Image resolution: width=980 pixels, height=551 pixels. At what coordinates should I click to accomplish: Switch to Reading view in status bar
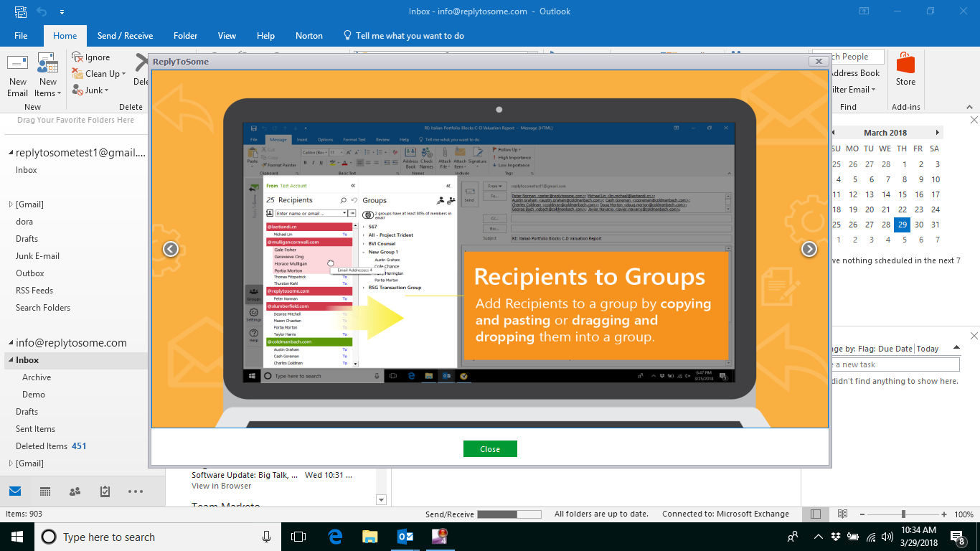(x=843, y=514)
